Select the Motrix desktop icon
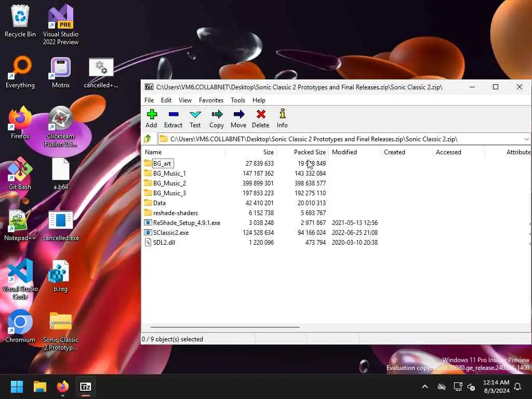The height and width of the screenshot is (399, 532). [x=61, y=72]
